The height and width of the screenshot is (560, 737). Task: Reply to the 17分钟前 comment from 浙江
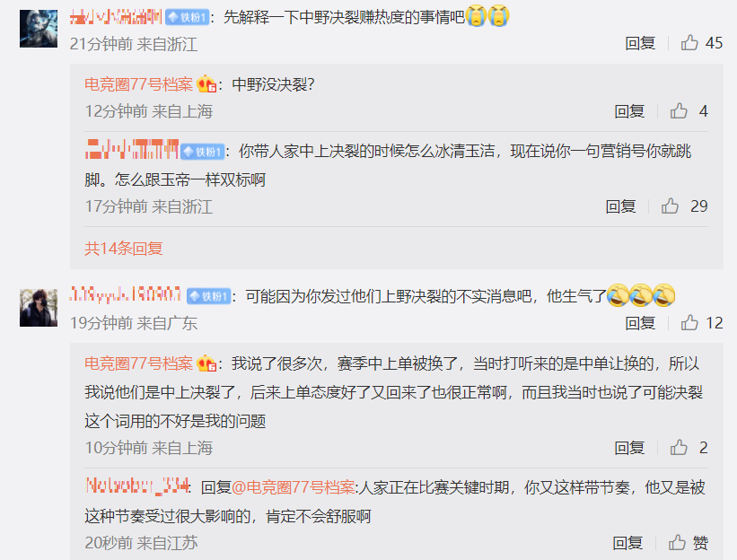(x=620, y=206)
